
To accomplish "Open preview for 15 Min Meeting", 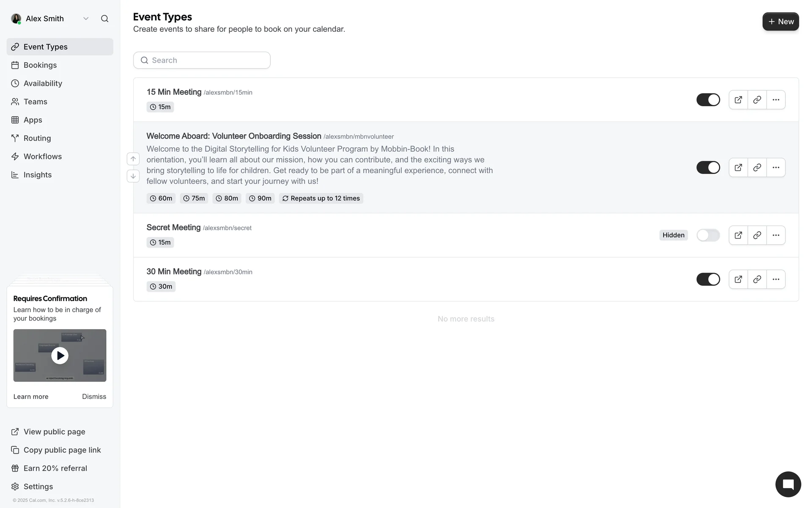I will pos(738,100).
